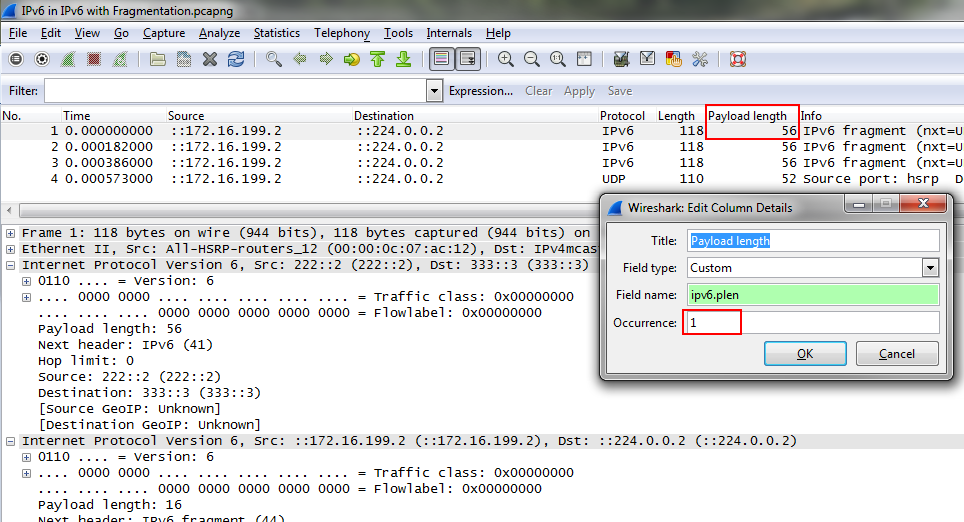Zoom in toolbar icon

pyautogui.click(x=505, y=59)
